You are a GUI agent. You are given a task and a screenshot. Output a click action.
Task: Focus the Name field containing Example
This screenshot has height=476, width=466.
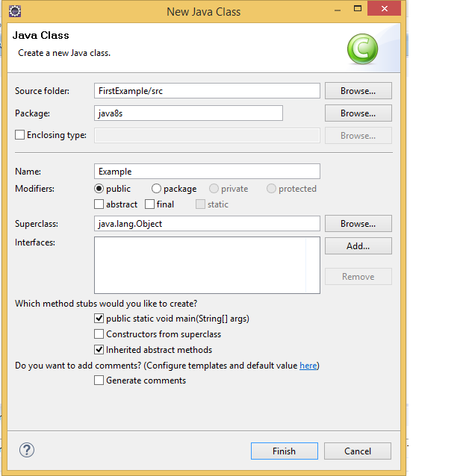point(207,172)
